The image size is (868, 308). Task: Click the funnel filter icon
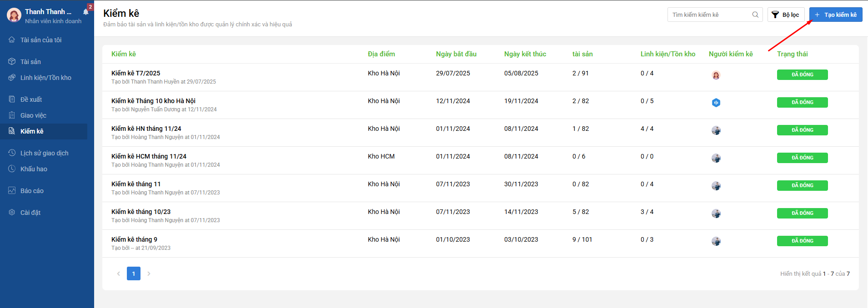tap(775, 15)
